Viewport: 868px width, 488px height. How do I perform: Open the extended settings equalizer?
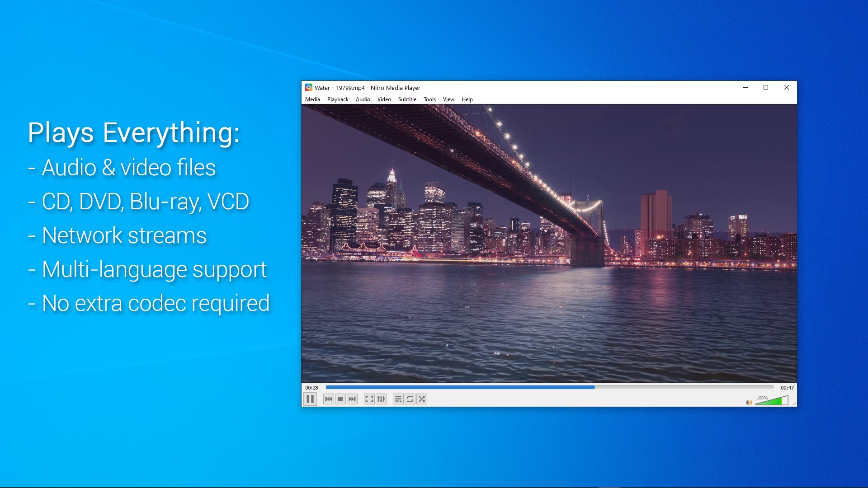coord(382,399)
